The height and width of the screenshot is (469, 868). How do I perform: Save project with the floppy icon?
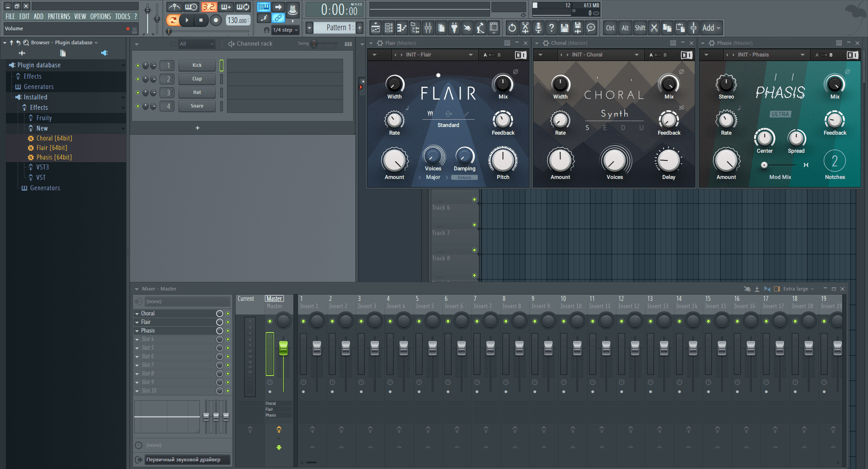[564, 28]
